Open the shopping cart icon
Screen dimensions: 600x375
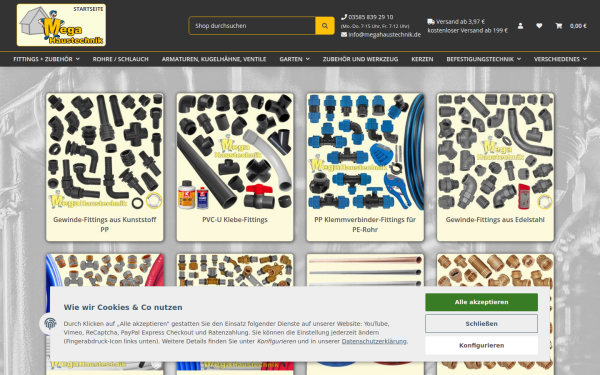pyautogui.click(x=559, y=26)
